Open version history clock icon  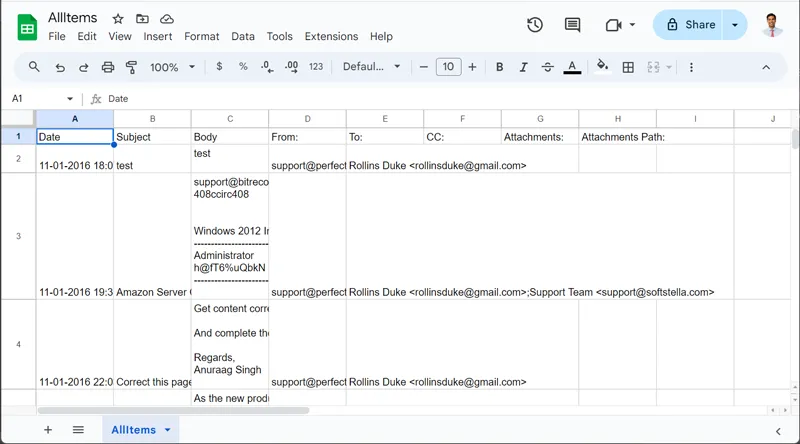point(535,25)
